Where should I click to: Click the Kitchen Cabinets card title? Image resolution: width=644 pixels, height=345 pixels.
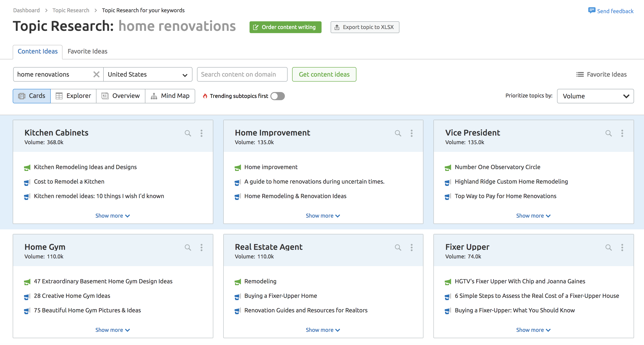pos(56,133)
